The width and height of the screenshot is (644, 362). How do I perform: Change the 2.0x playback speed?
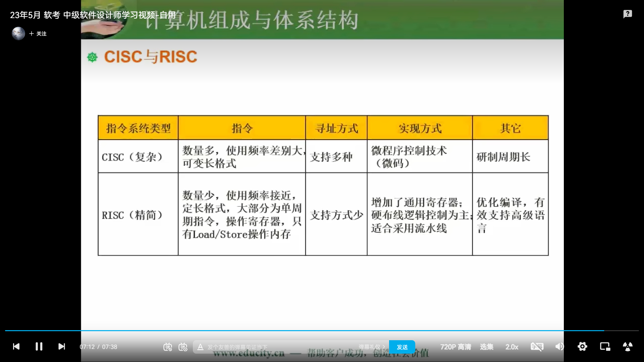pos(512,347)
